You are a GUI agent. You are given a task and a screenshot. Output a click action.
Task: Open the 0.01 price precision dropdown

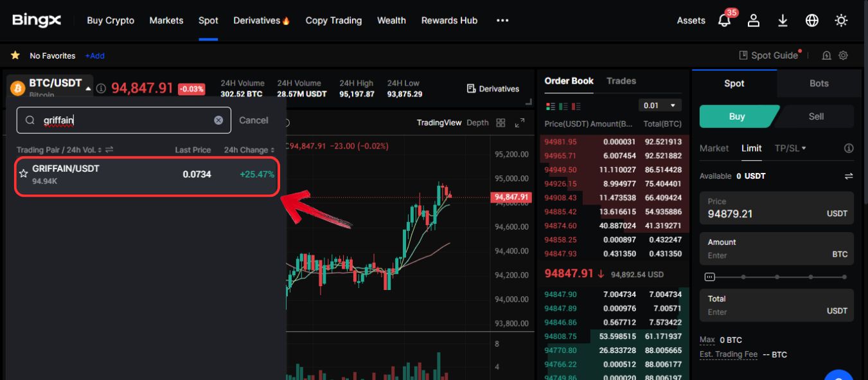pos(660,105)
